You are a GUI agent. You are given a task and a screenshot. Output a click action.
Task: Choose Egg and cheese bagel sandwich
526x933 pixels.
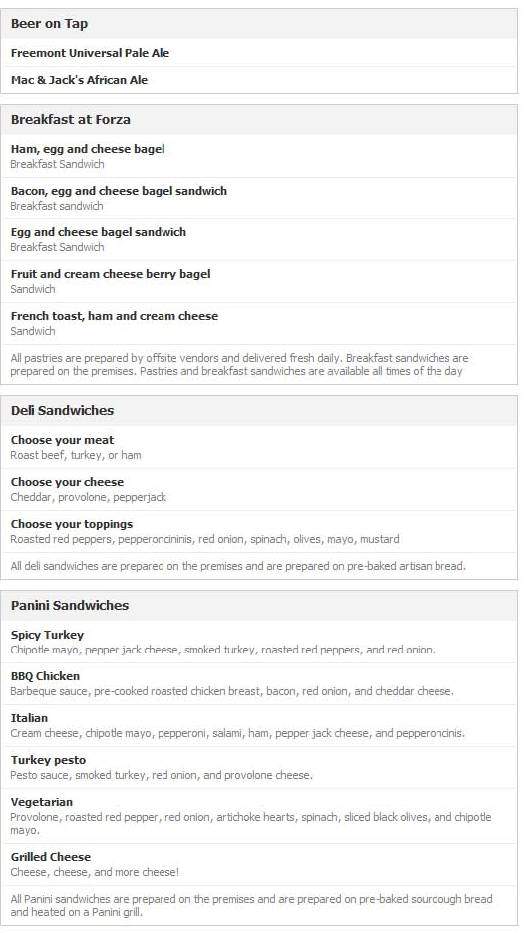click(259, 239)
